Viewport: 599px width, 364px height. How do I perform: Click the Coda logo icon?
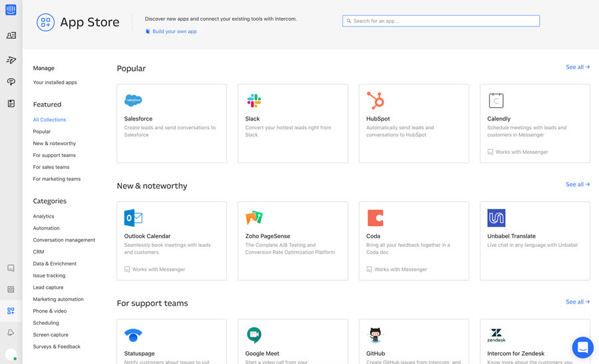(375, 218)
